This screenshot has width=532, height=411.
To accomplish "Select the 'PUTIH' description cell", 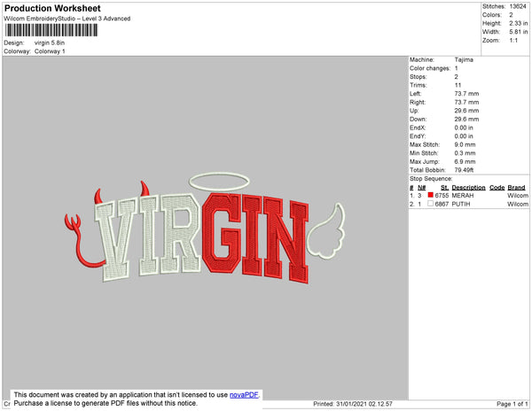I will coord(461,204).
